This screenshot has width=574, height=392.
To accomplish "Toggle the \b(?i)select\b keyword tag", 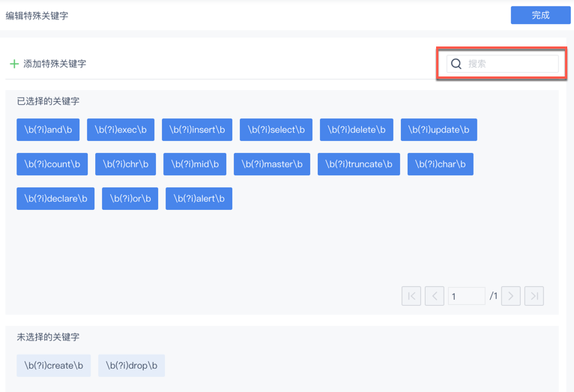I will pos(276,130).
